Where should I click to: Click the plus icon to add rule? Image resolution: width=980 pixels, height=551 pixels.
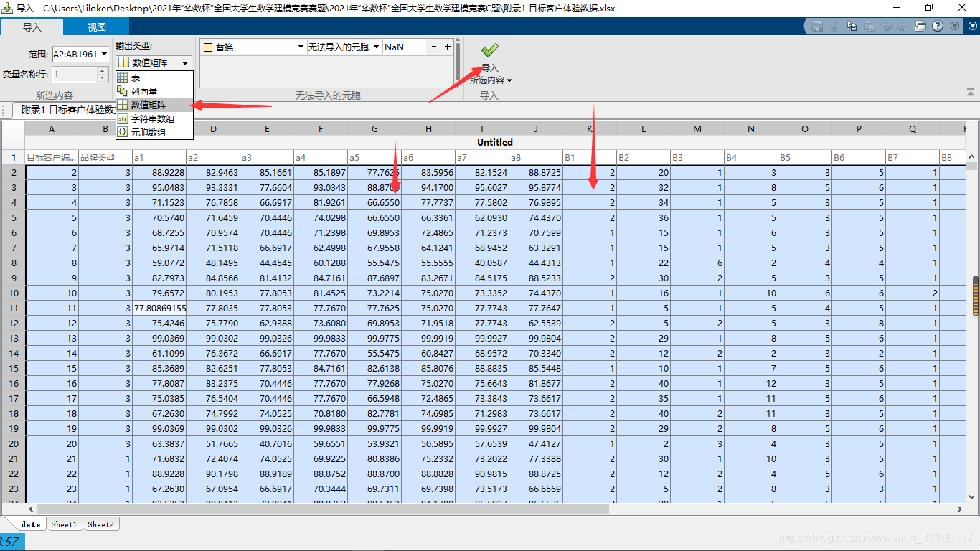tap(448, 47)
